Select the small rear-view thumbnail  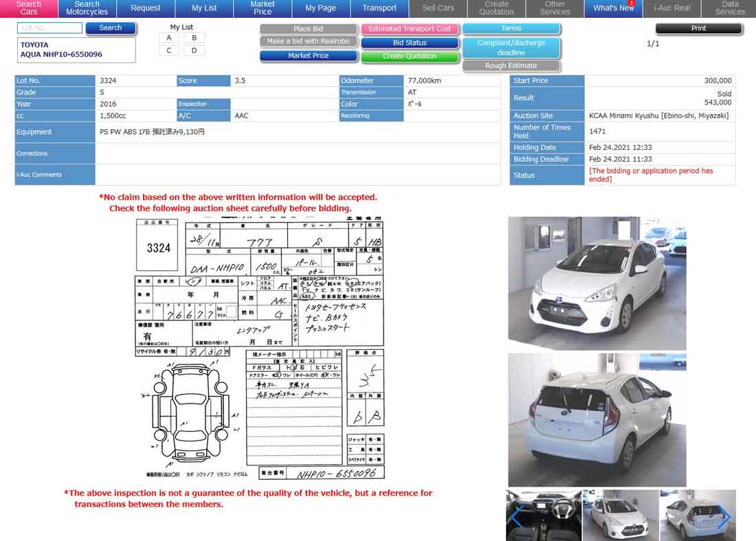pyautogui.click(x=698, y=516)
